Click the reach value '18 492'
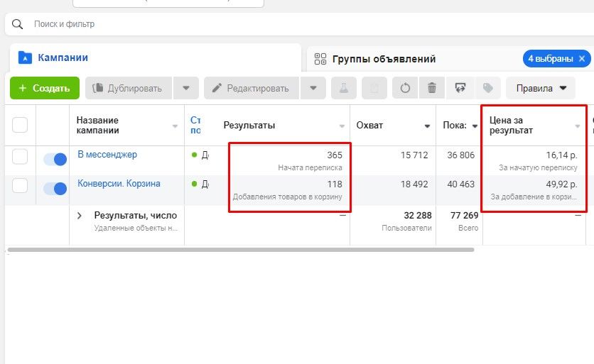The height and width of the screenshot is (364, 594). pos(414,184)
